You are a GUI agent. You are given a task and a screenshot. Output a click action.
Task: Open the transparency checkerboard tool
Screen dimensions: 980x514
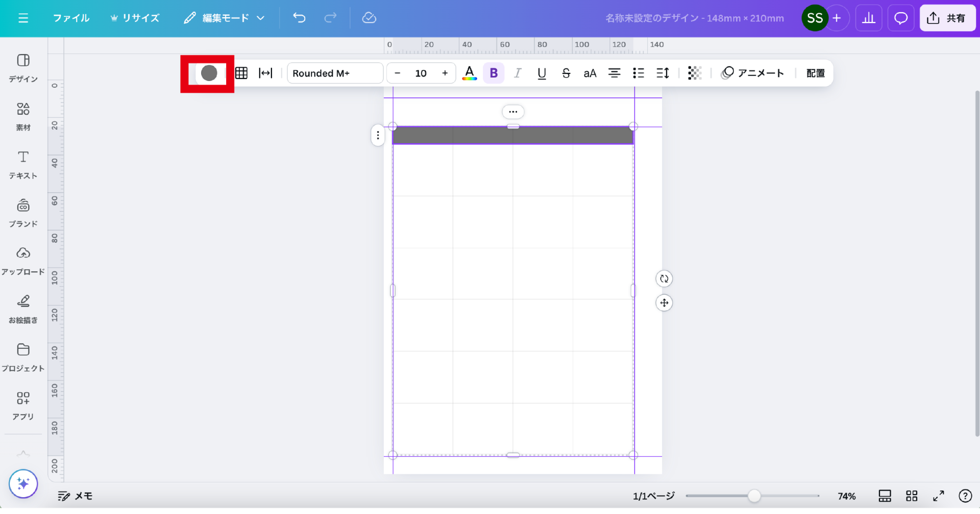point(694,73)
